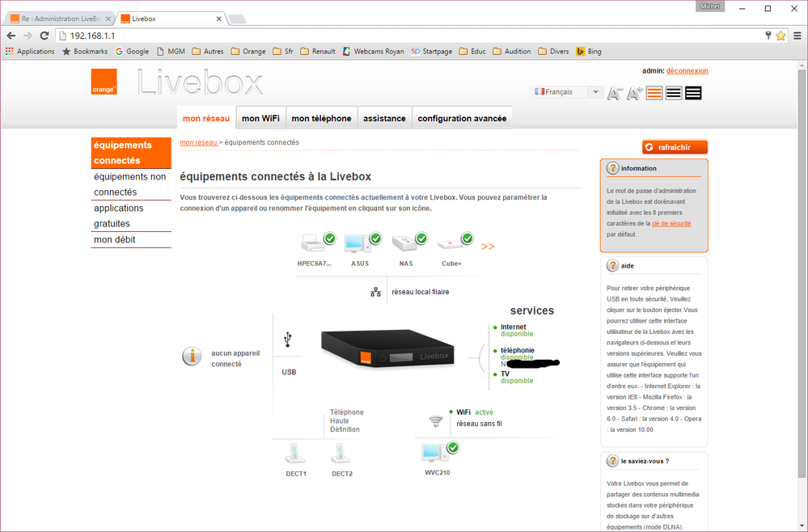Click the Orange logo
808x532 pixels.
click(x=104, y=82)
